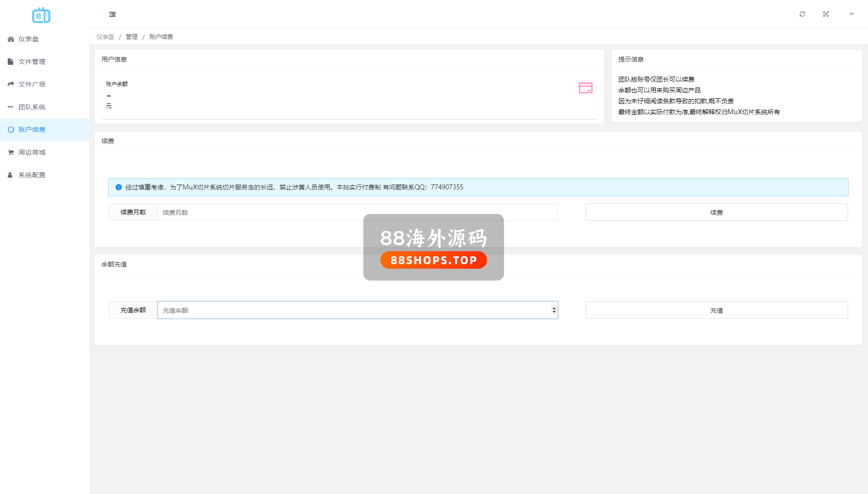Click the file management document icon
This screenshot has width=868, height=494.
[10, 62]
